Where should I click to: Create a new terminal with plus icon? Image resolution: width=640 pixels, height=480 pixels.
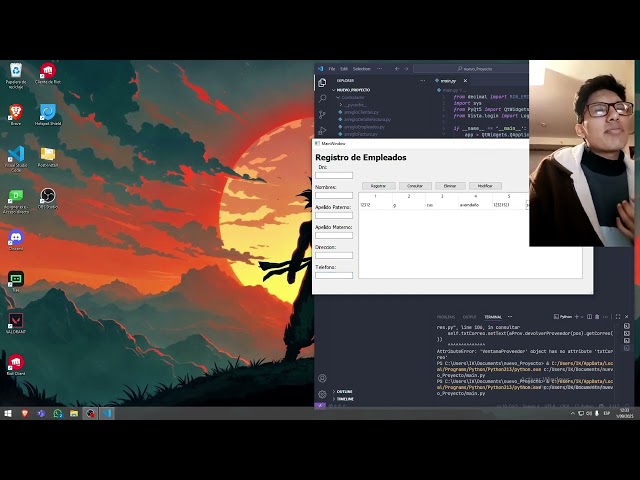(x=577, y=317)
